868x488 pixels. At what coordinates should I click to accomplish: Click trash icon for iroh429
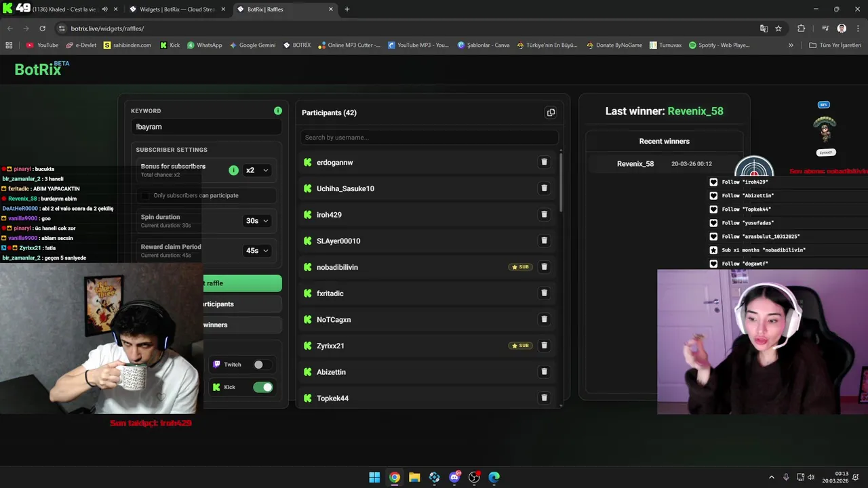pyautogui.click(x=544, y=214)
